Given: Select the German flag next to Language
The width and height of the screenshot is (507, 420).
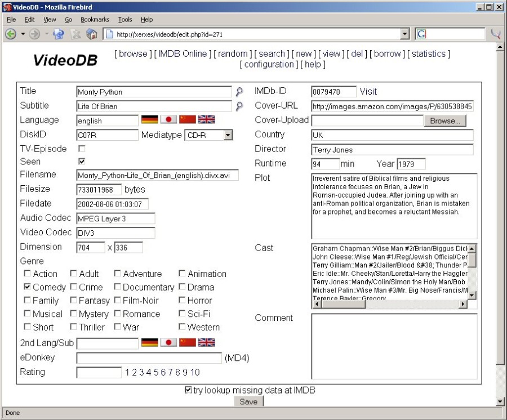Looking at the screenshot, I should click(150, 119).
